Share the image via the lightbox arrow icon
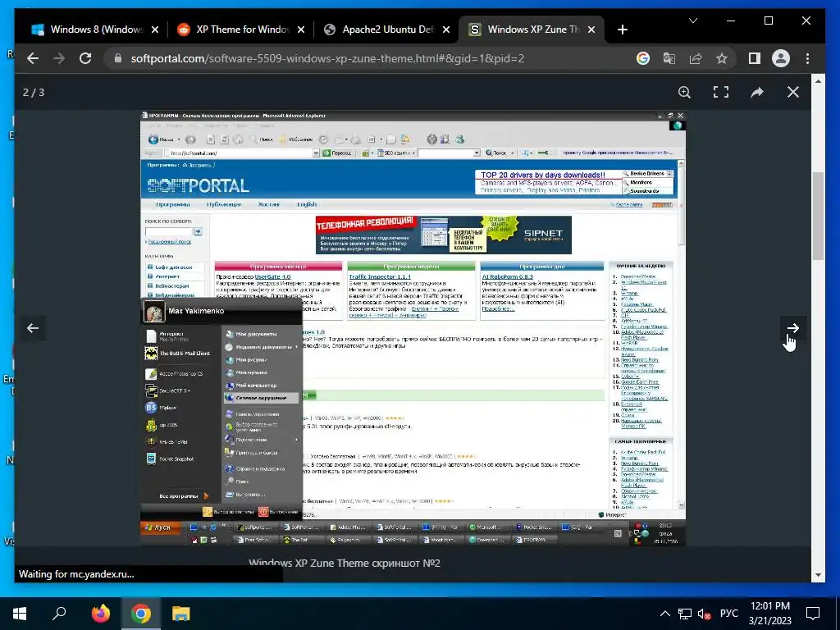 tap(757, 92)
